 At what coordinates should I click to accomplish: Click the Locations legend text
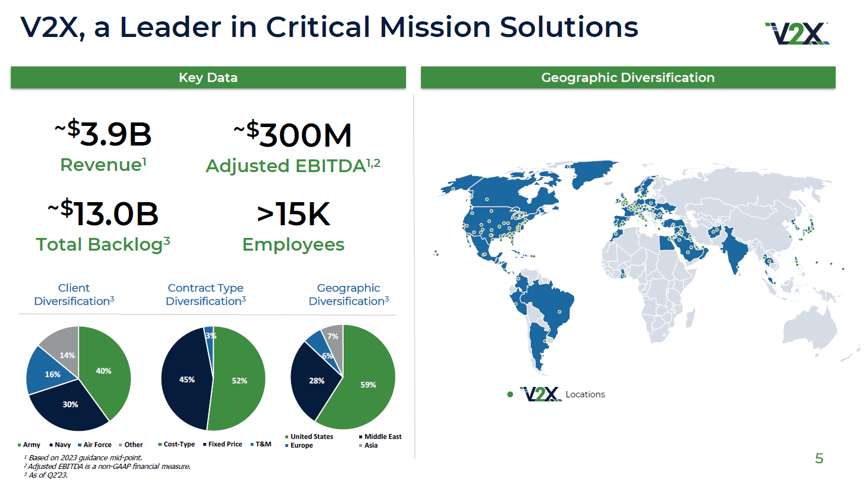[x=585, y=394]
